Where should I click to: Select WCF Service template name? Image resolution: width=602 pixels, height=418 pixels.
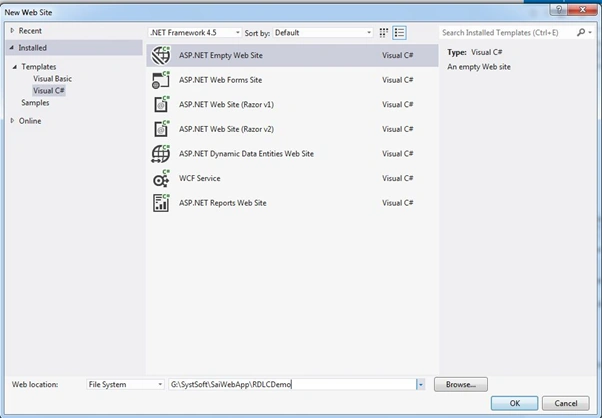(x=200, y=178)
